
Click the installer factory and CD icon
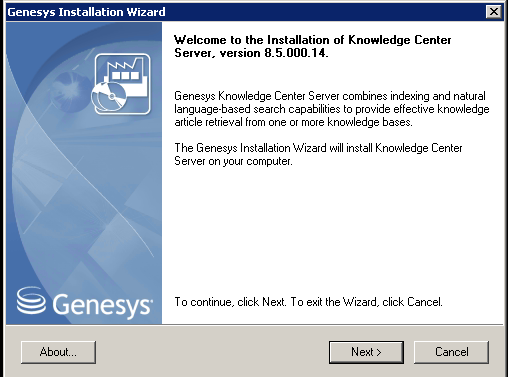[x=122, y=84]
